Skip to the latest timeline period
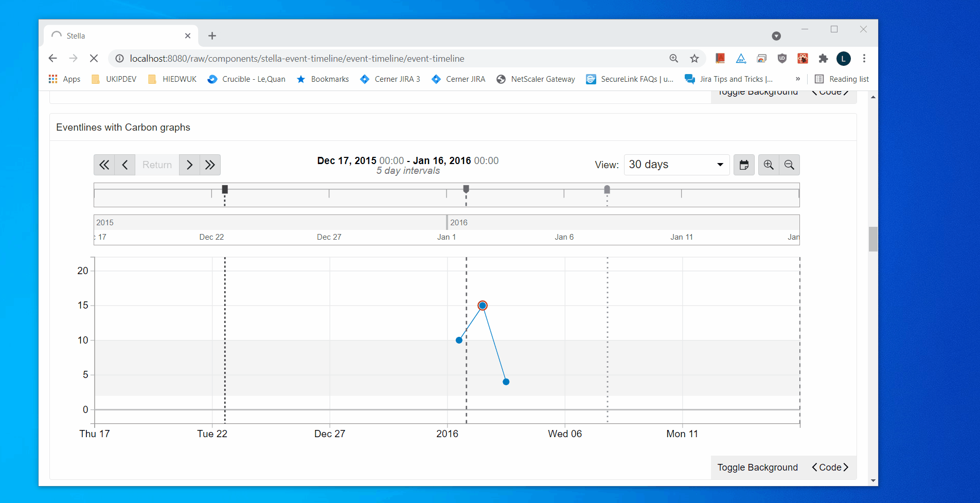980x503 pixels. coord(209,165)
